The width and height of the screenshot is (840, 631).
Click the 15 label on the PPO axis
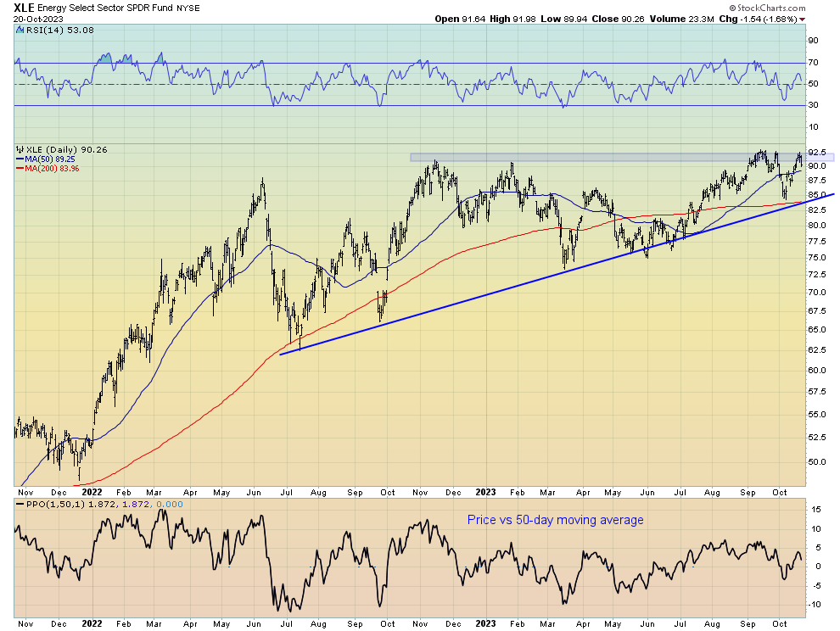815,510
